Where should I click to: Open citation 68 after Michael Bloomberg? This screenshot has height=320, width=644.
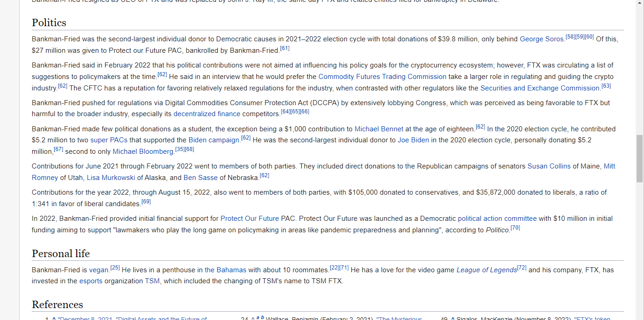click(x=190, y=149)
